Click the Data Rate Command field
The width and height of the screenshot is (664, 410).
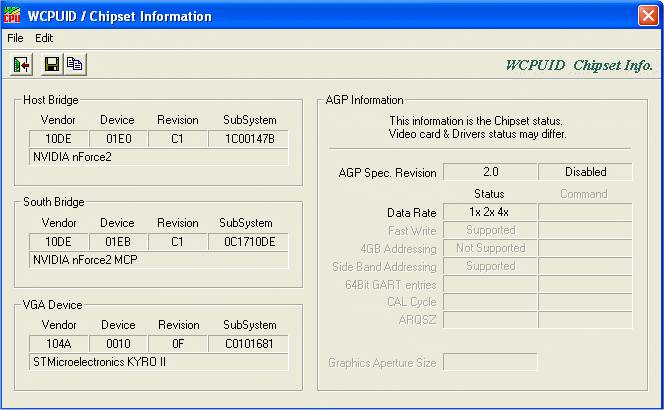click(x=586, y=212)
